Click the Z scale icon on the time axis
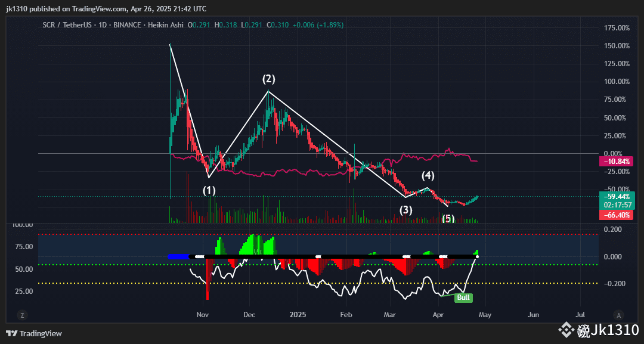The height and width of the screenshot is (344, 644). pos(22,314)
